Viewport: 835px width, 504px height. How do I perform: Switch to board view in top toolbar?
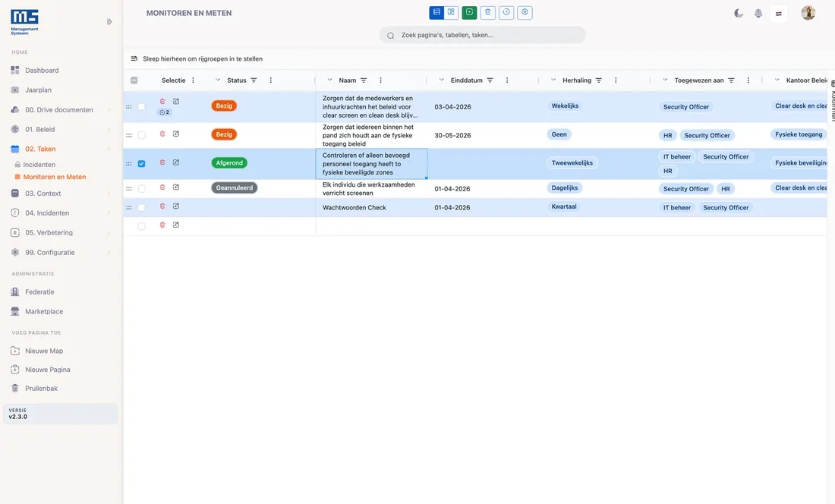point(452,12)
